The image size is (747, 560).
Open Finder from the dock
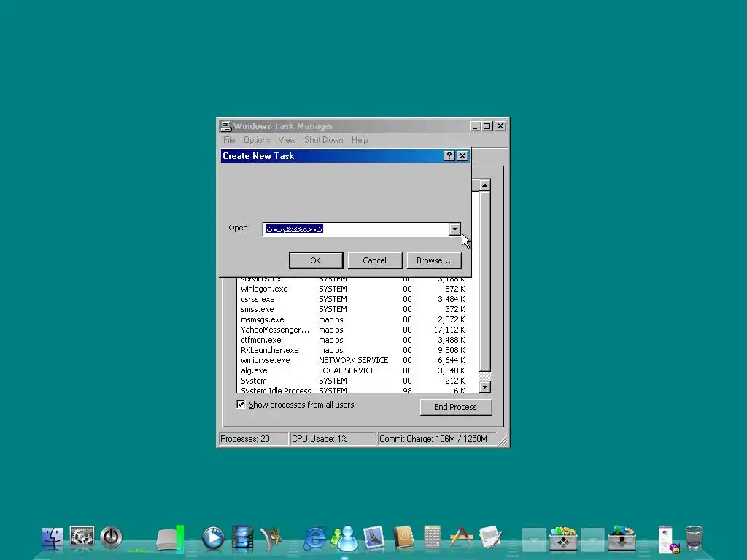53,538
